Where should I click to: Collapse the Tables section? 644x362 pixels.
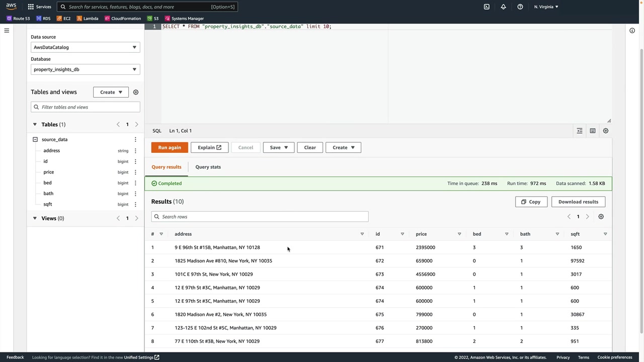(35, 124)
